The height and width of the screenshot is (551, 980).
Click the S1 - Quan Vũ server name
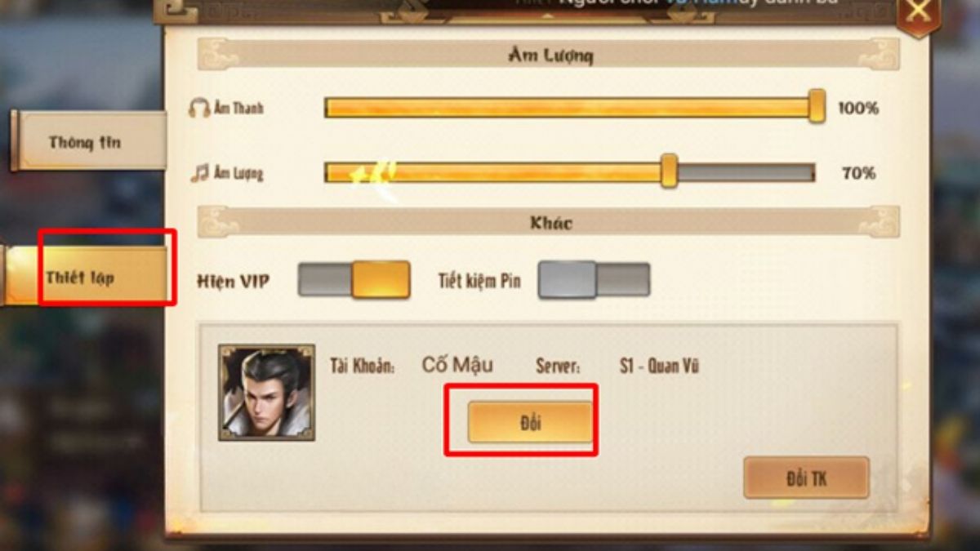(x=659, y=367)
